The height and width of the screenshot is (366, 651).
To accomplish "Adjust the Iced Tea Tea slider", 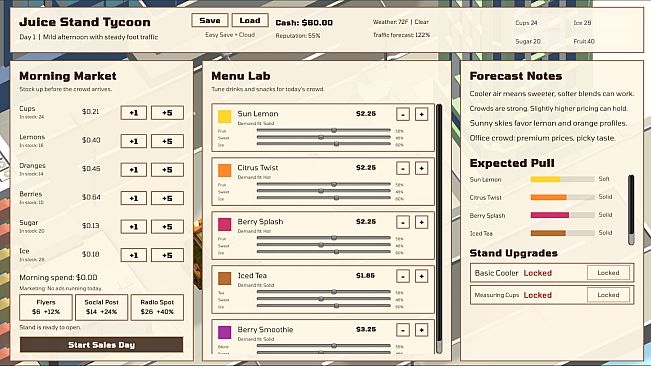I will pos(324,292).
